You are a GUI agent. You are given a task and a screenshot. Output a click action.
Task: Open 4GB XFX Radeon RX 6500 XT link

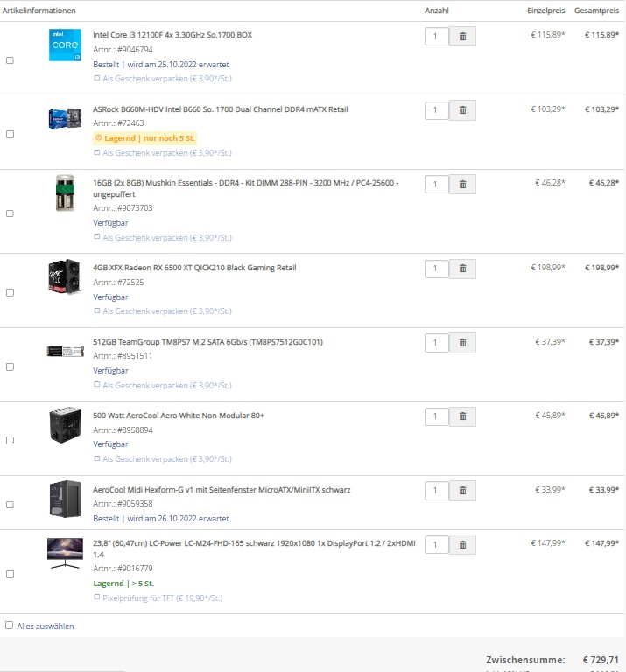[194, 268]
